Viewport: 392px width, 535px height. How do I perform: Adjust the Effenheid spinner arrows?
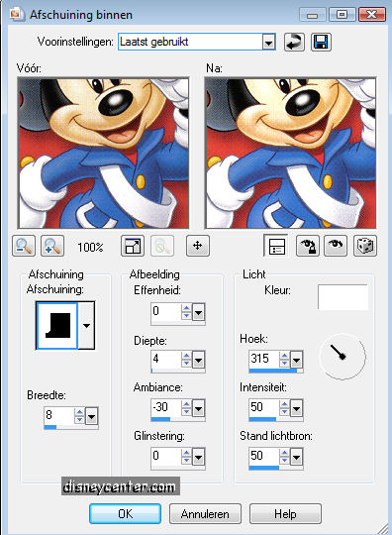coord(186,312)
